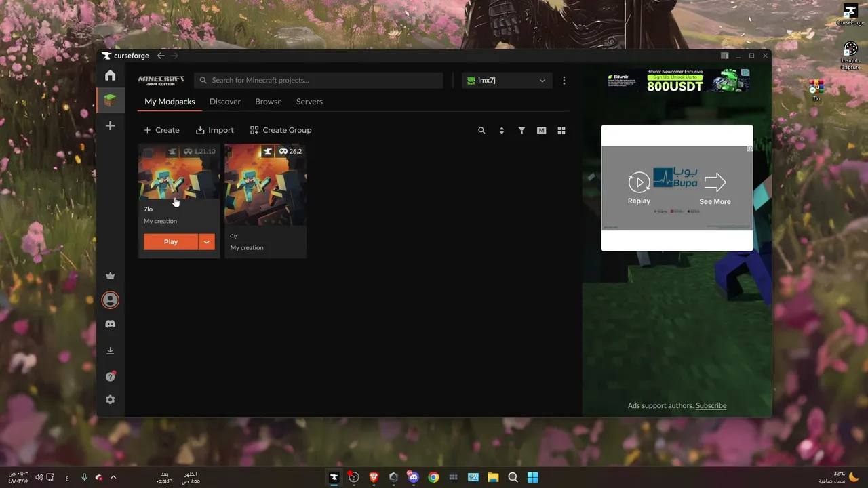Add a game with the sidebar plus icon
868x488 pixels.
click(110, 125)
